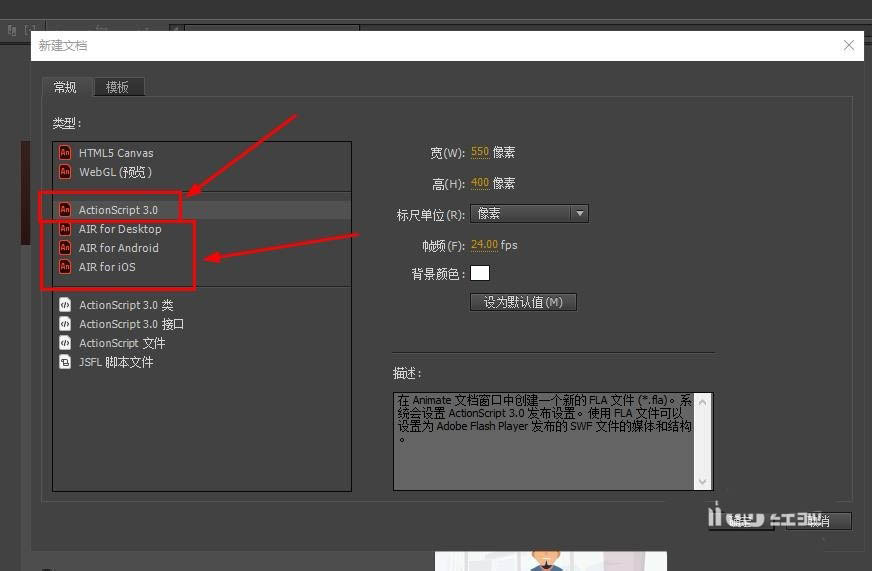The image size is (872, 571).
Task: Select ActionScript 3.0 document type
Action: click(x=202, y=210)
